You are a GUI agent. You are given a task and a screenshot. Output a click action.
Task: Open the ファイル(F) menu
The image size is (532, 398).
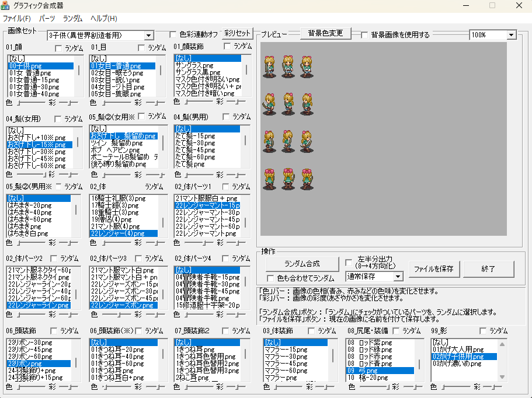point(16,19)
